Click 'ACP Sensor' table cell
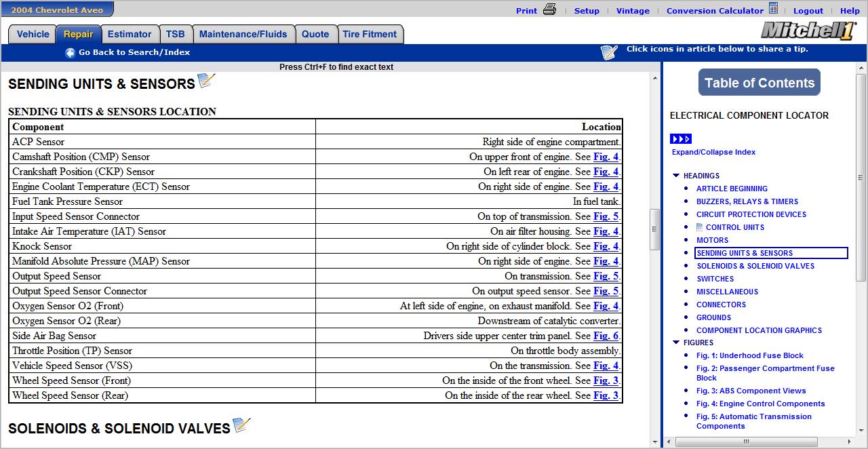 click(x=162, y=142)
